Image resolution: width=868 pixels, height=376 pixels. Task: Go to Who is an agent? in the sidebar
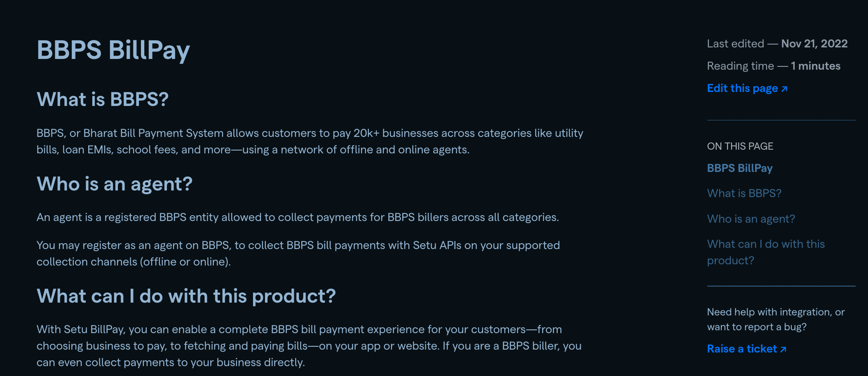751,219
